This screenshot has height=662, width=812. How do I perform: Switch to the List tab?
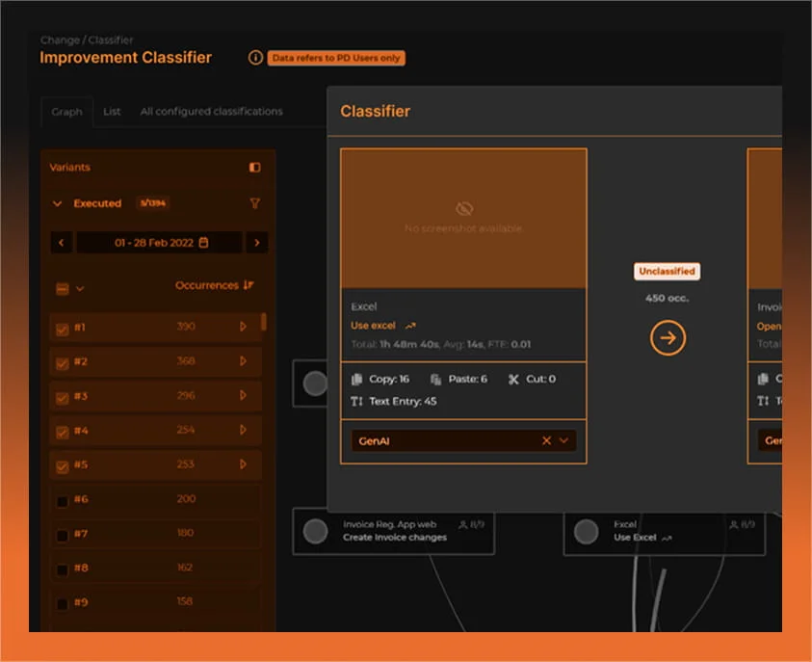point(112,112)
